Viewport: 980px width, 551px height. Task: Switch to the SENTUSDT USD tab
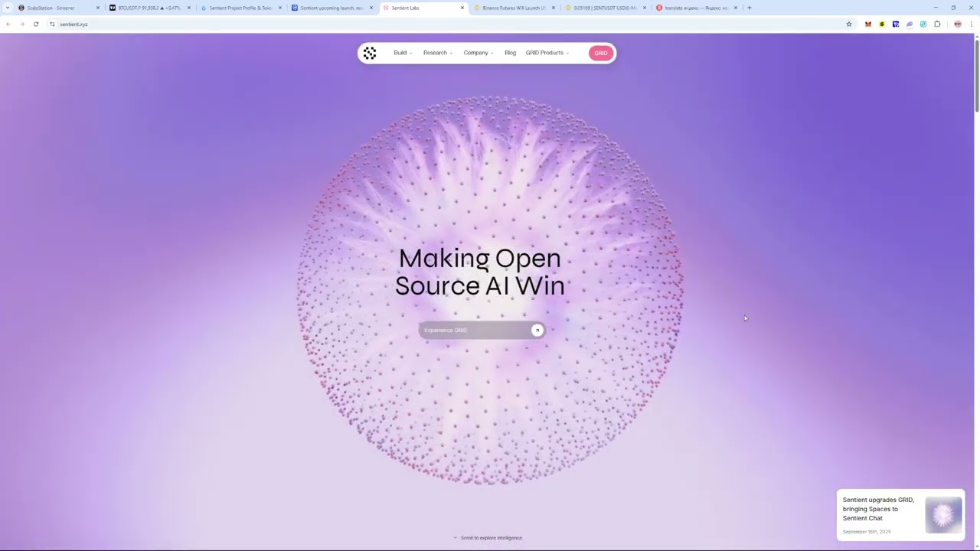[x=605, y=8]
